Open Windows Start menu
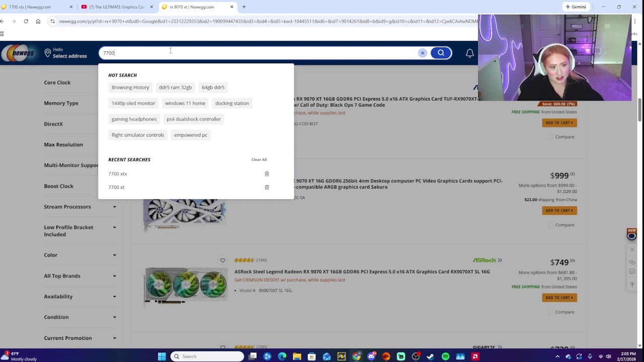 click(x=162, y=356)
